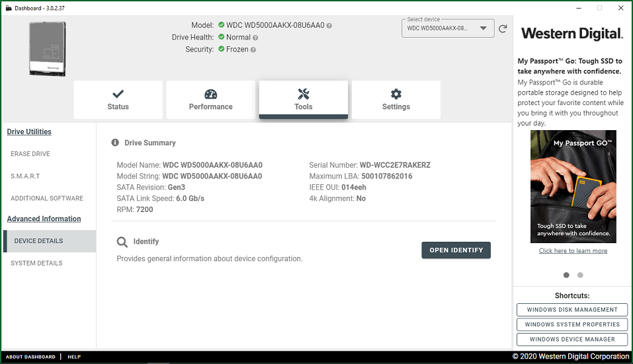The width and height of the screenshot is (633, 364).
Task: Click About Dashboard in the footer
Action: (30, 357)
